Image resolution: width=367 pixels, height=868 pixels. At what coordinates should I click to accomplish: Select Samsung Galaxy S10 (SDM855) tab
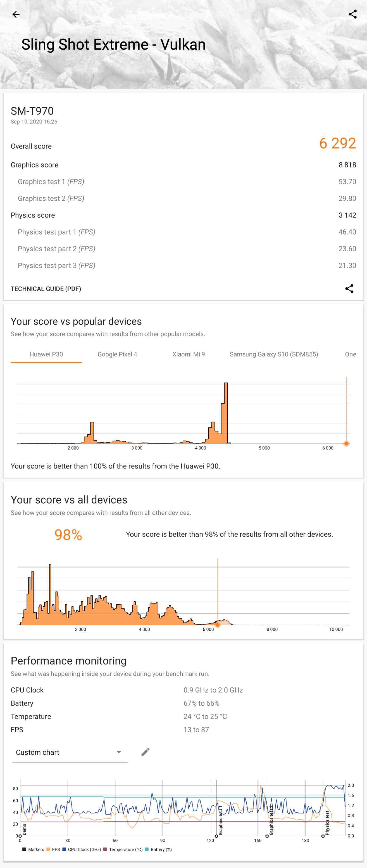[274, 354]
